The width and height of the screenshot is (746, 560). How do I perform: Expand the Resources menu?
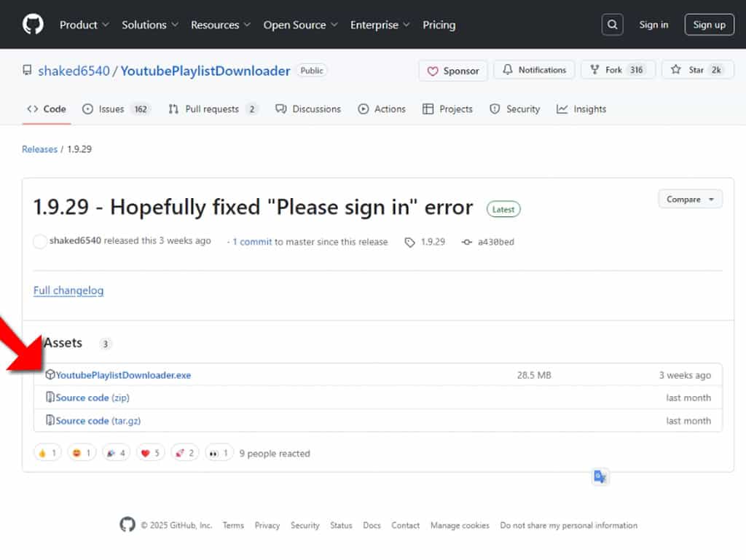pyautogui.click(x=220, y=25)
